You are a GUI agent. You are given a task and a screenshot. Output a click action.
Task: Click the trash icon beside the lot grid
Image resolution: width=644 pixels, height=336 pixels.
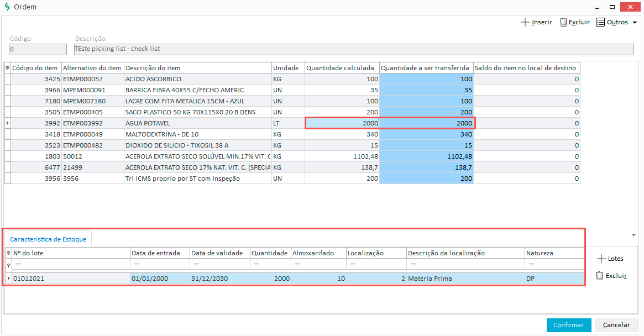[x=600, y=276]
